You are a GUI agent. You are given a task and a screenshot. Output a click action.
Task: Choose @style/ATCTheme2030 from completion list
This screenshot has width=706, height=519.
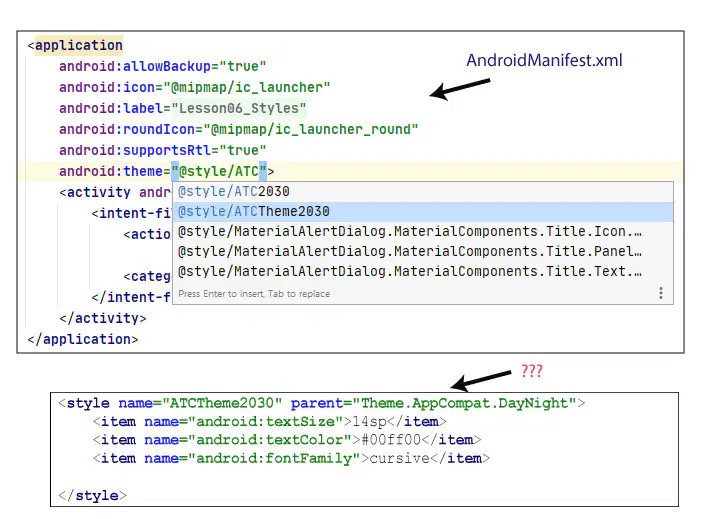tap(423, 212)
